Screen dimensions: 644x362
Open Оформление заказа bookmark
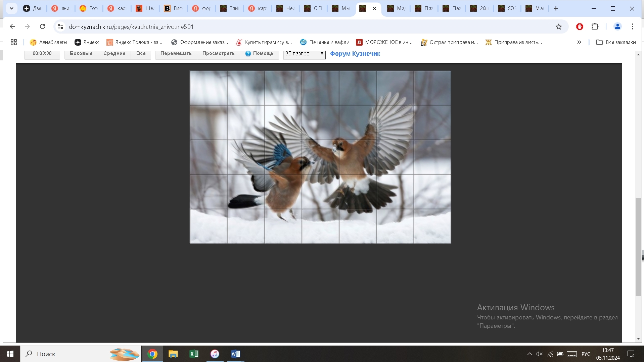point(199,42)
